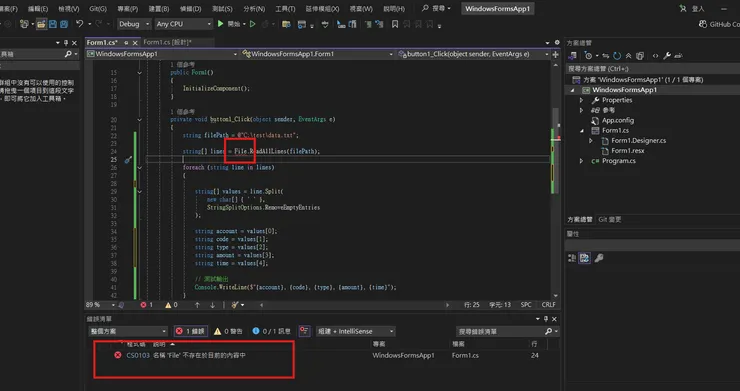This screenshot has width=740, height=391.
Task: Click the split editor plus icon
Action: point(555,54)
